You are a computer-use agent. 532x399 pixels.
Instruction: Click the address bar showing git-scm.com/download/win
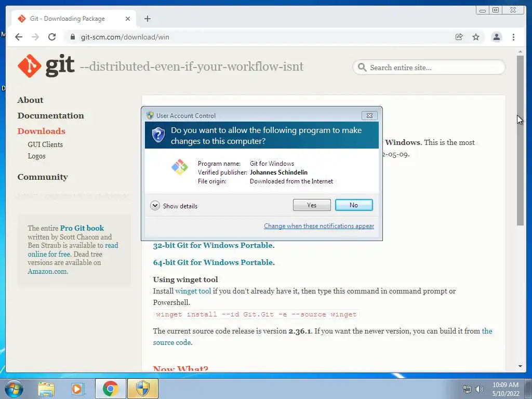point(258,37)
